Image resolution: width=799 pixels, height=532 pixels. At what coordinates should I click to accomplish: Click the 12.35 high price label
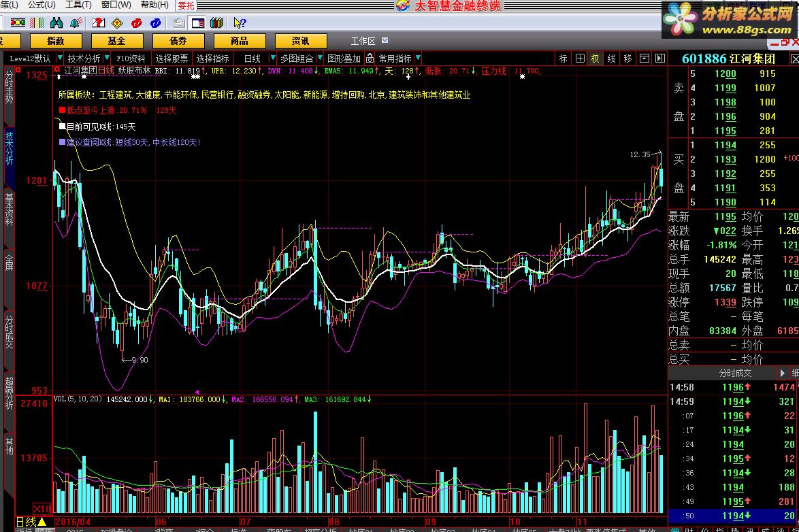[x=640, y=154]
